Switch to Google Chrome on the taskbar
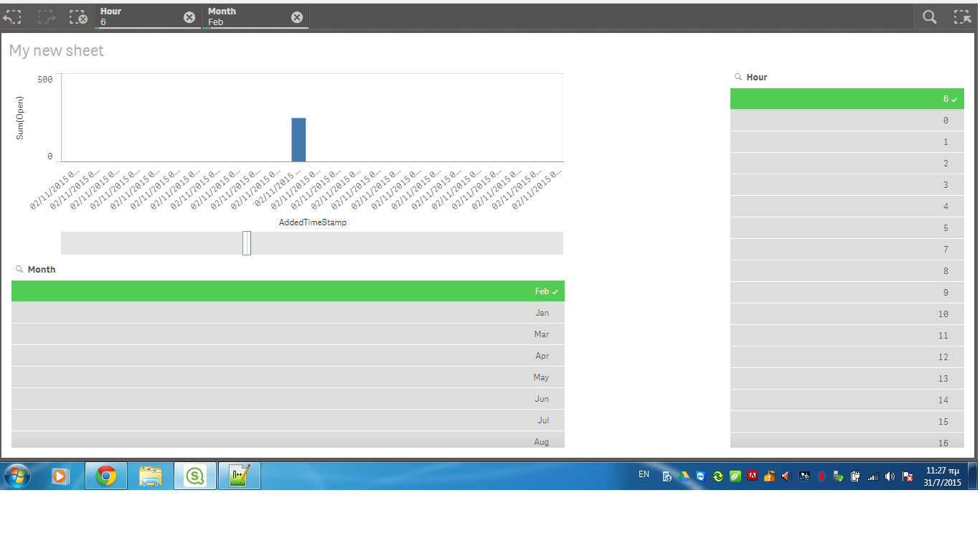Viewport: 980px width, 551px height. [106, 476]
